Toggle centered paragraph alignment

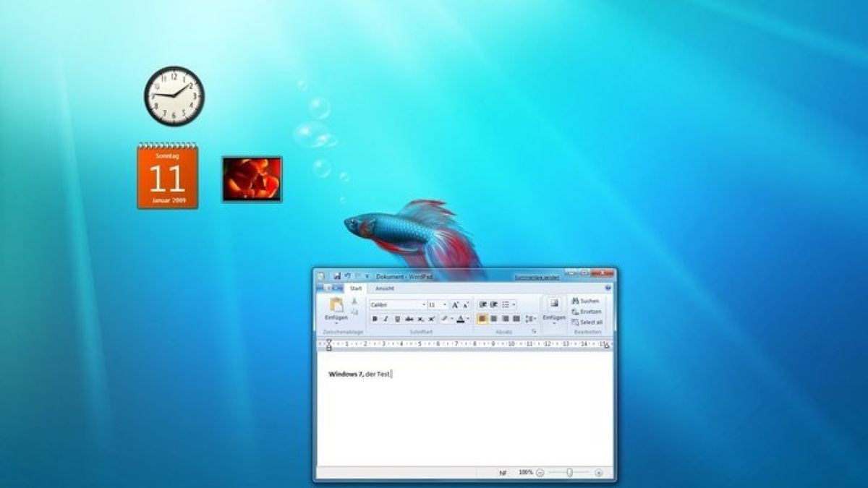pos(493,320)
